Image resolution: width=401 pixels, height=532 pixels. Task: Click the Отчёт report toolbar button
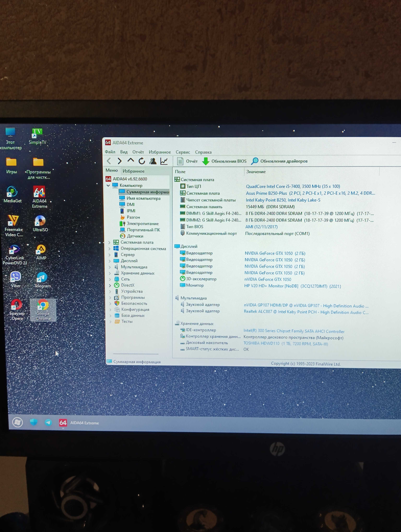(187, 161)
